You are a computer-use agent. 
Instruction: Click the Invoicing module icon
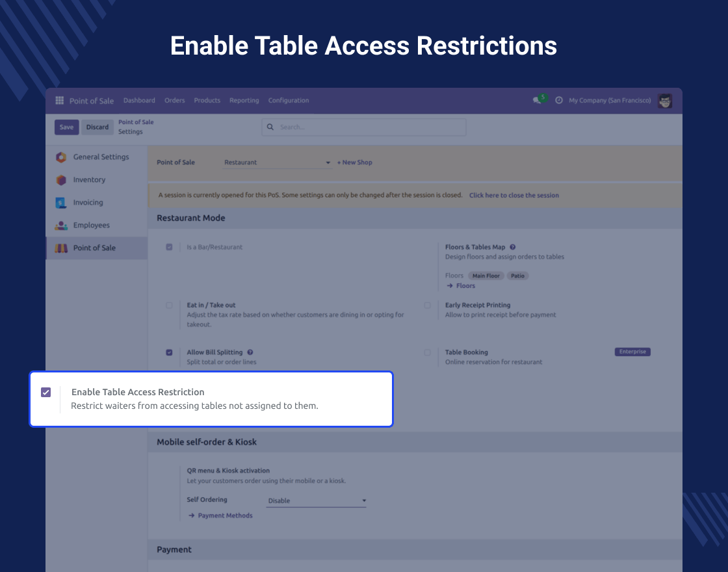click(x=61, y=202)
